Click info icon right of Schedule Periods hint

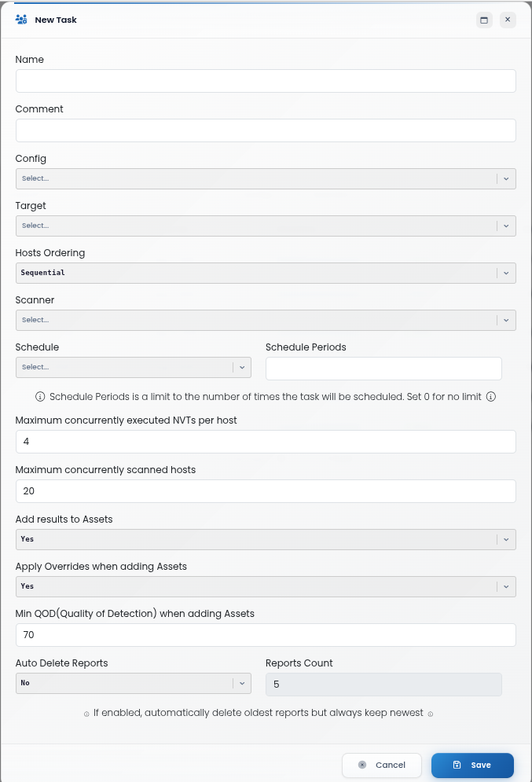[491, 396]
